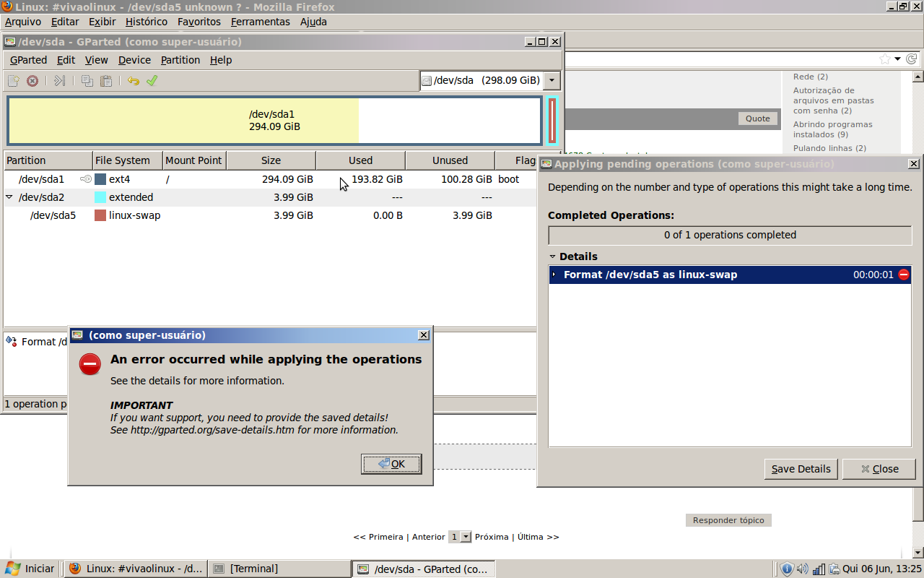Click the security shield tray icon
This screenshot has width=924, height=578.
[x=787, y=569]
